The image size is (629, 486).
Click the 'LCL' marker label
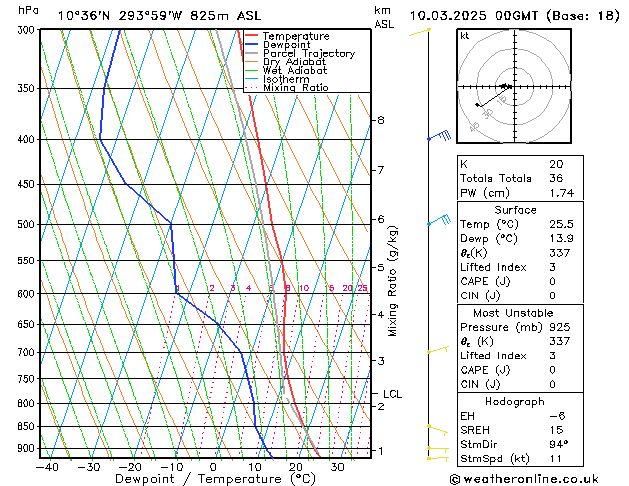pos(392,394)
